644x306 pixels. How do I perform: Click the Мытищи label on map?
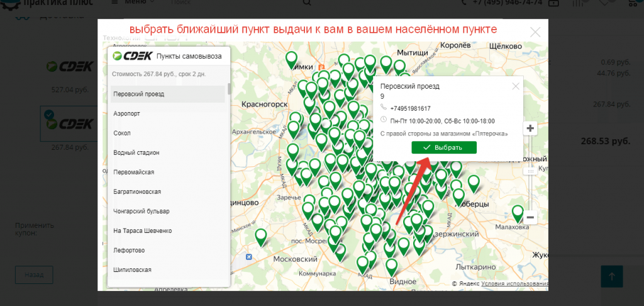point(413,53)
